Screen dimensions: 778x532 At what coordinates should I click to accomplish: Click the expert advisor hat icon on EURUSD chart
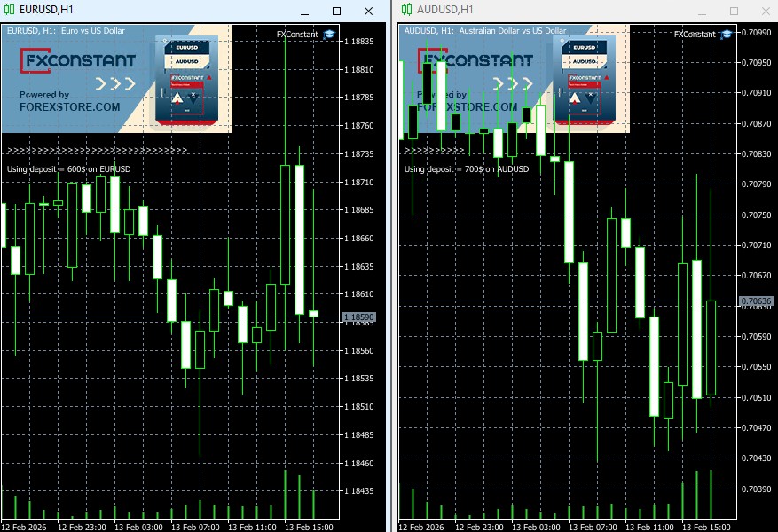point(329,35)
